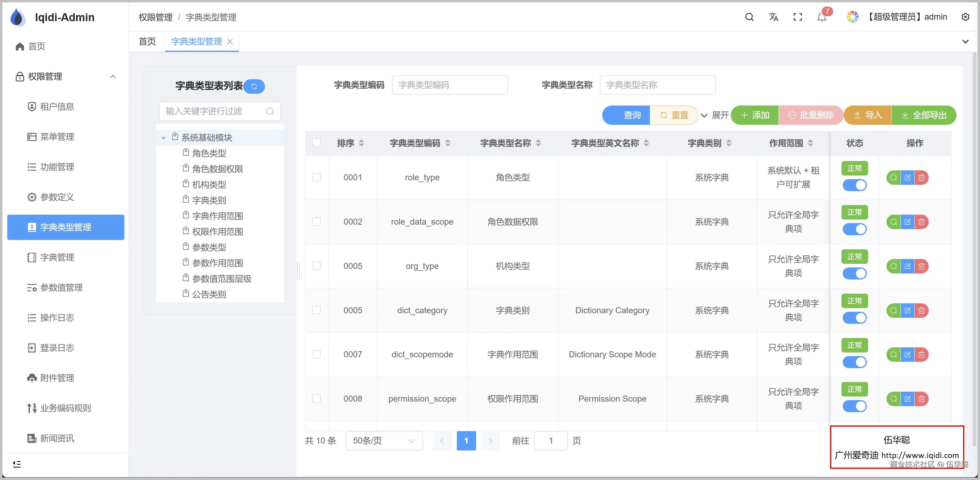The image size is (980, 480).
Task: Collapse the 系统基础模块 tree node
Action: [164, 138]
